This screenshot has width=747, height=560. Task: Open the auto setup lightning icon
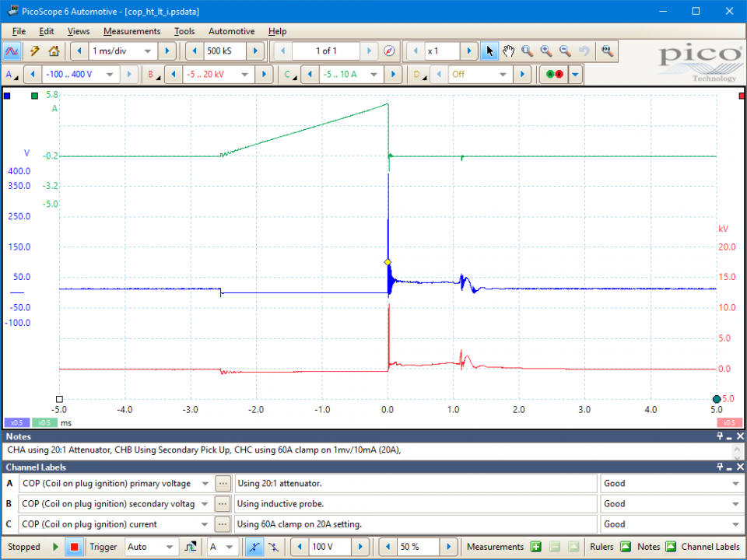click(34, 51)
